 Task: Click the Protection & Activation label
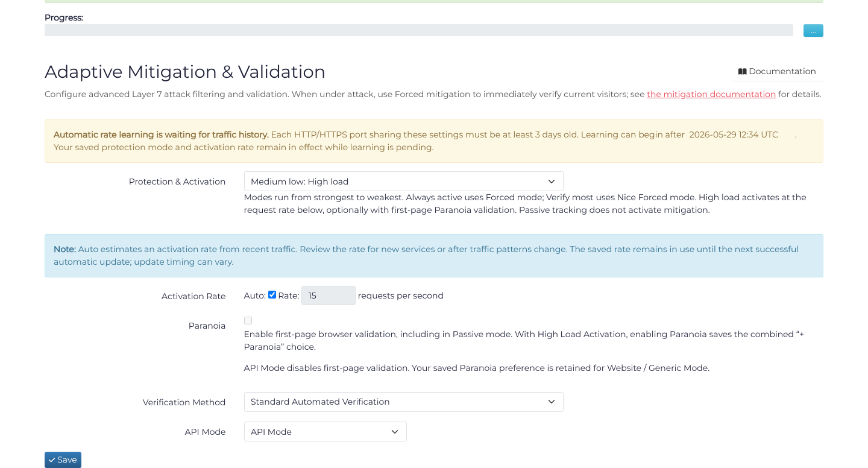tap(177, 182)
